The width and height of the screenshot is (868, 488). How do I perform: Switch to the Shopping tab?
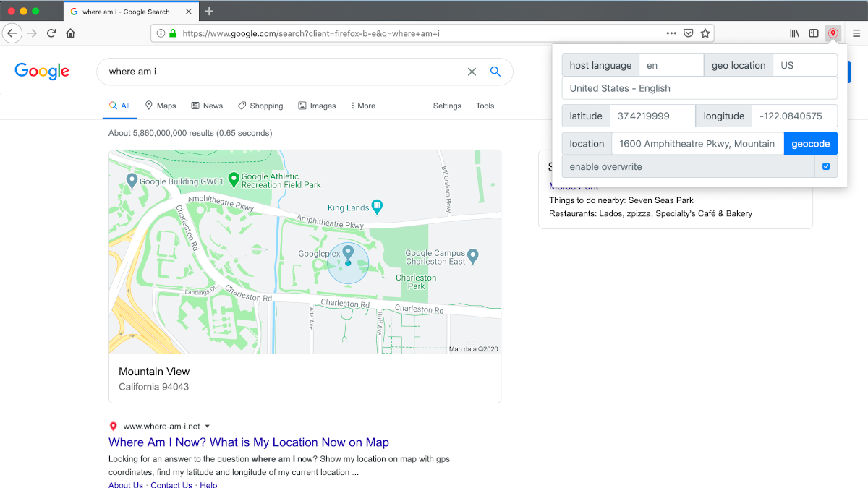(x=260, y=106)
